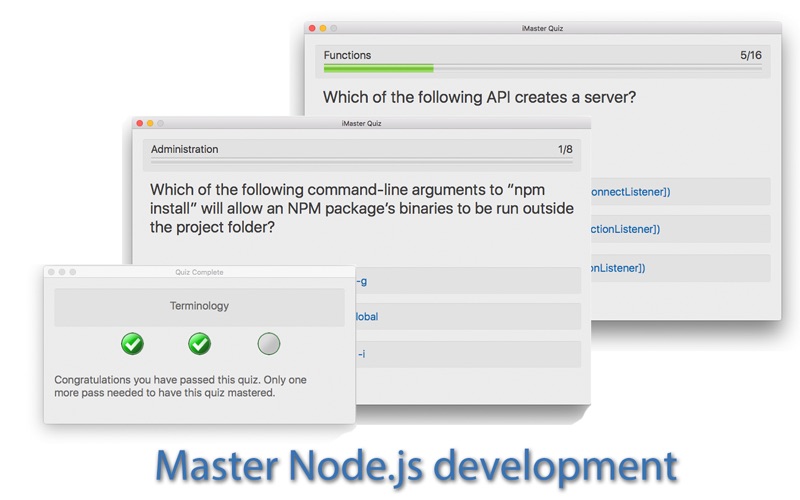
Task: Click the "1/8" question counter
Action: [x=565, y=149]
